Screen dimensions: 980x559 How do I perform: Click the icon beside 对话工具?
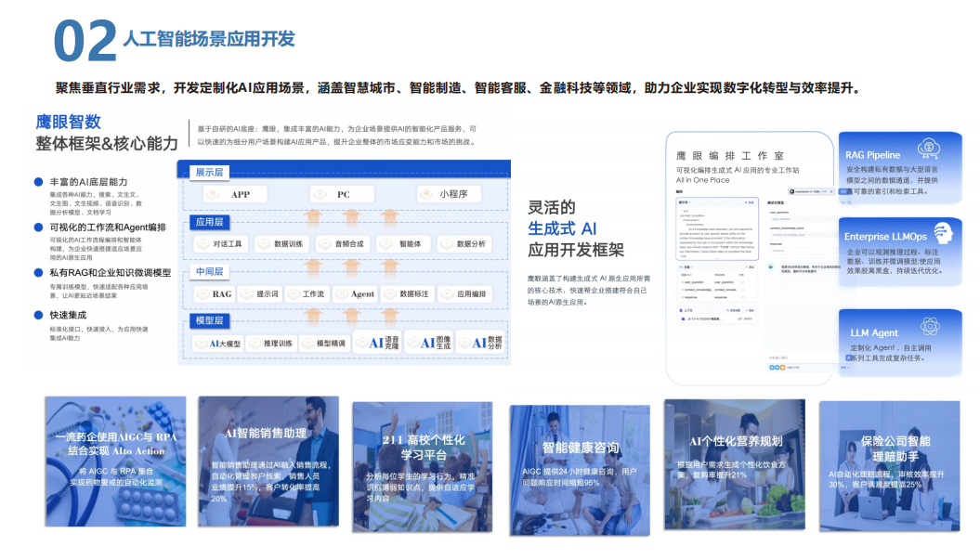202,243
